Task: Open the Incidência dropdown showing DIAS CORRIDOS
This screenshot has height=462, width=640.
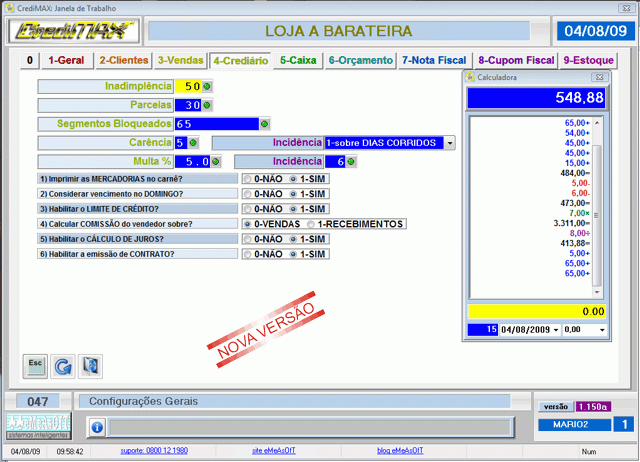Action: pyautogui.click(x=450, y=143)
